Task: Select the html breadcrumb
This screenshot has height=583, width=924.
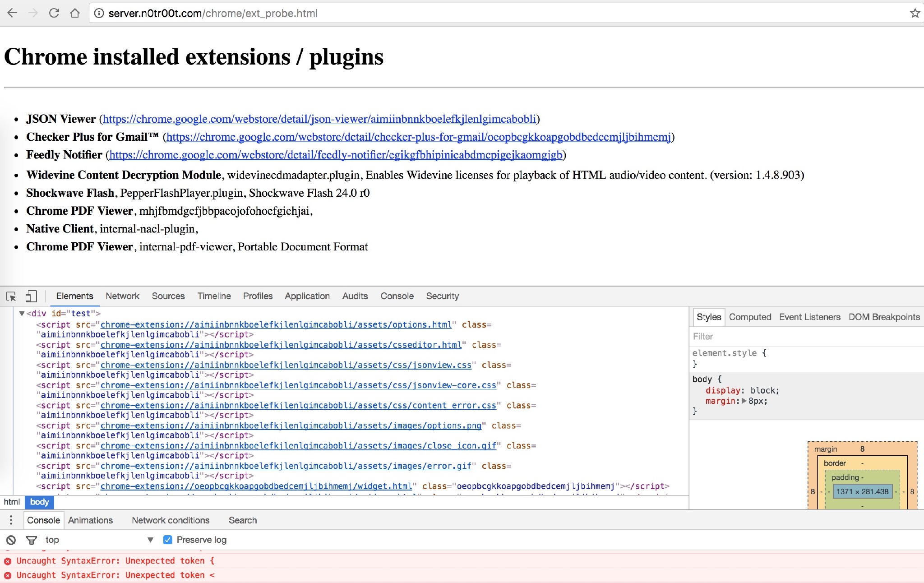Action: 12,502
